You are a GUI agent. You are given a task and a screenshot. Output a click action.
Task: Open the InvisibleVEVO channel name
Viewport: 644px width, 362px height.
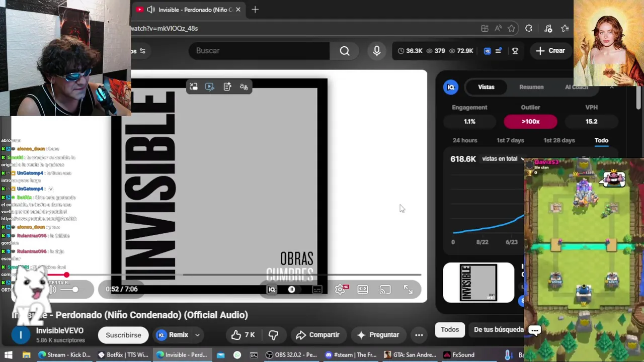[60, 331]
